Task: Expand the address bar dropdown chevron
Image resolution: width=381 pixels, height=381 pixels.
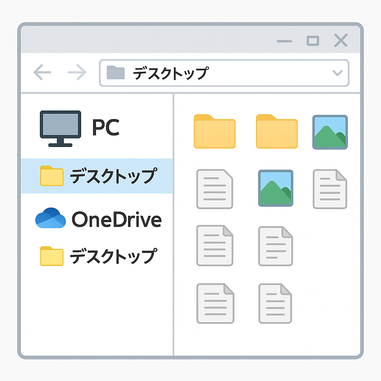Action: (338, 73)
